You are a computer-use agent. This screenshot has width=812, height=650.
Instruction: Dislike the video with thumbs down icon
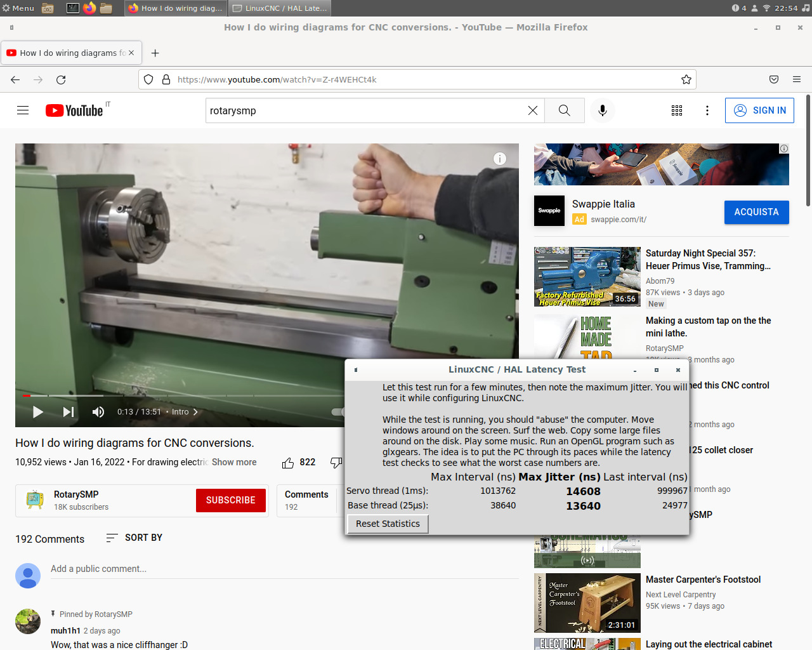click(336, 463)
